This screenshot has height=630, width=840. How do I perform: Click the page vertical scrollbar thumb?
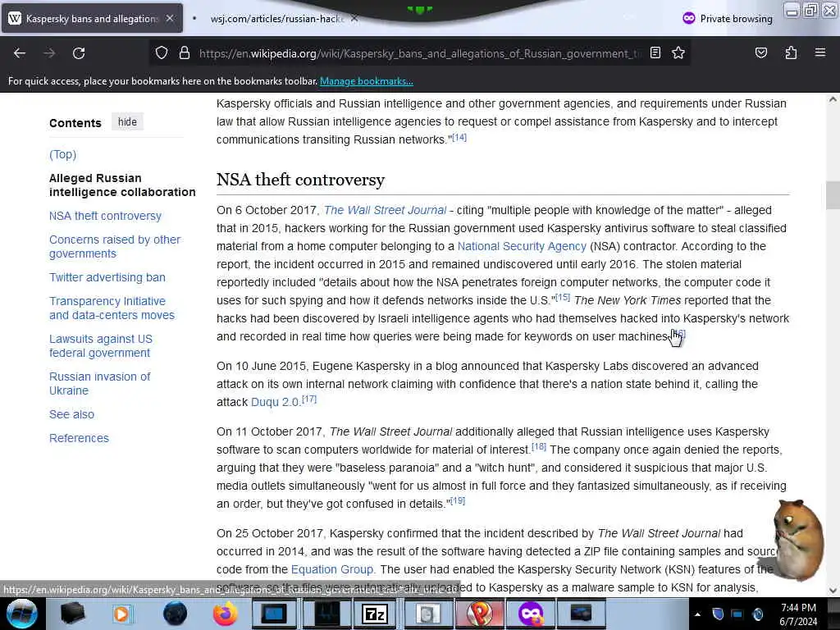[x=833, y=195]
